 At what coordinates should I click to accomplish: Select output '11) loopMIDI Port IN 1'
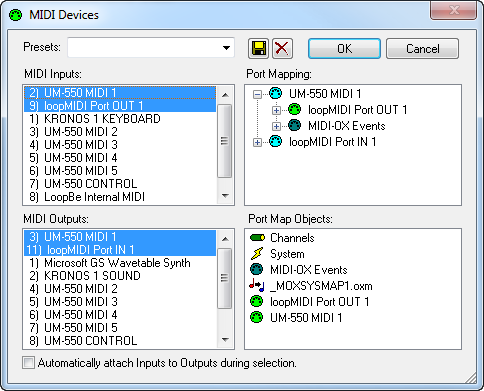(x=120, y=250)
